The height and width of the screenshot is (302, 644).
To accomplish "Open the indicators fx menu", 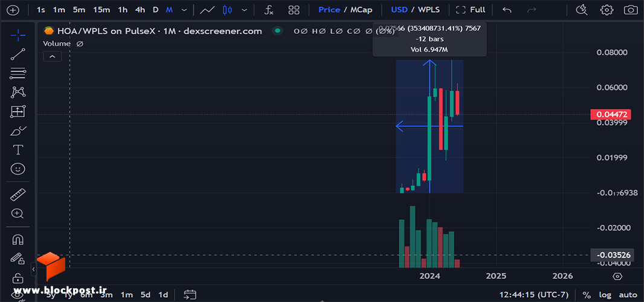I will pyautogui.click(x=269, y=10).
